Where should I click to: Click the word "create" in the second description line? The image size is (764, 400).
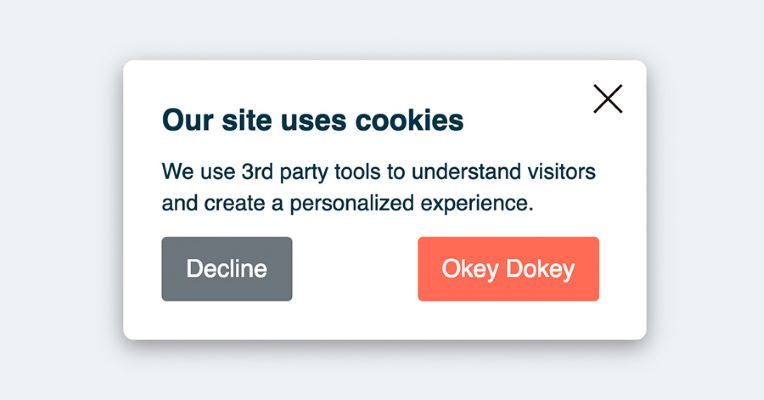coord(231,203)
